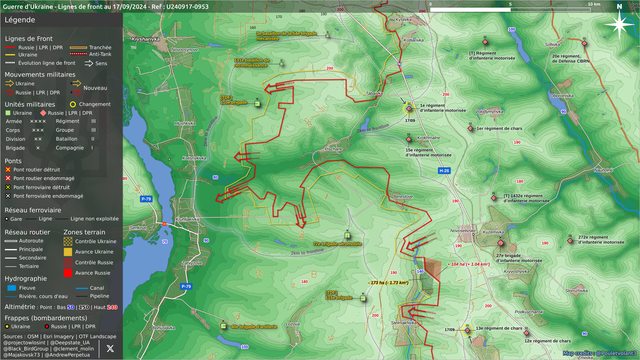Image resolution: width=640 pixels, height=360 pixels.
Task: Click the Pont ferroviaire endommagé legend icon
Action: [8, 196]
